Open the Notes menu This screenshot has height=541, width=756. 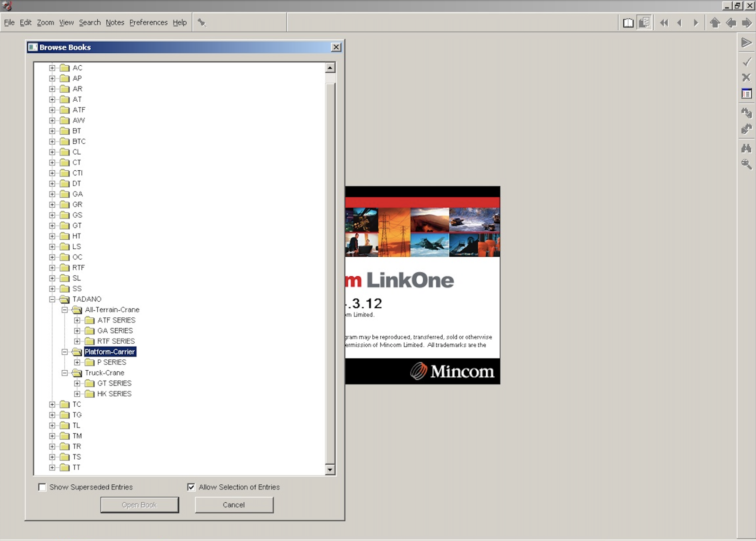[115, 22]
